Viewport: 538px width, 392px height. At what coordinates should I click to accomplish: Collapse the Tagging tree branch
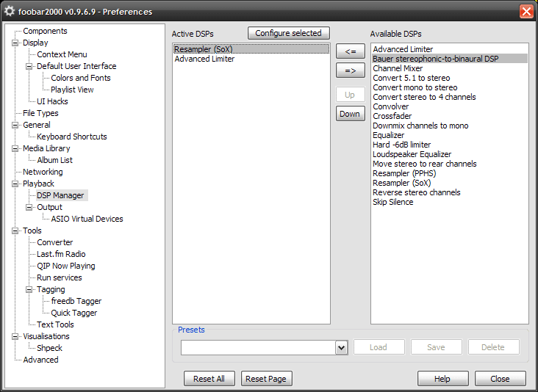coord(29,289)
